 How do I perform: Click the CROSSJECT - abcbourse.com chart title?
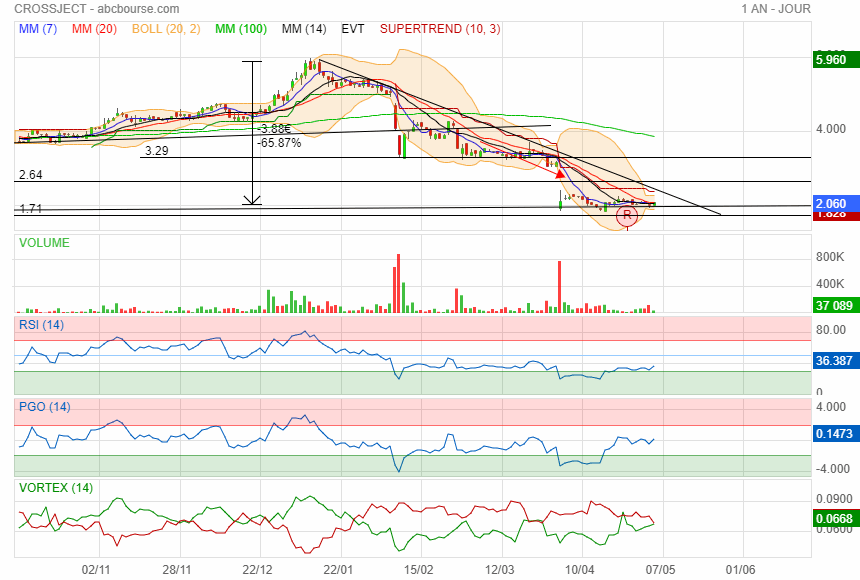point(97,9)
